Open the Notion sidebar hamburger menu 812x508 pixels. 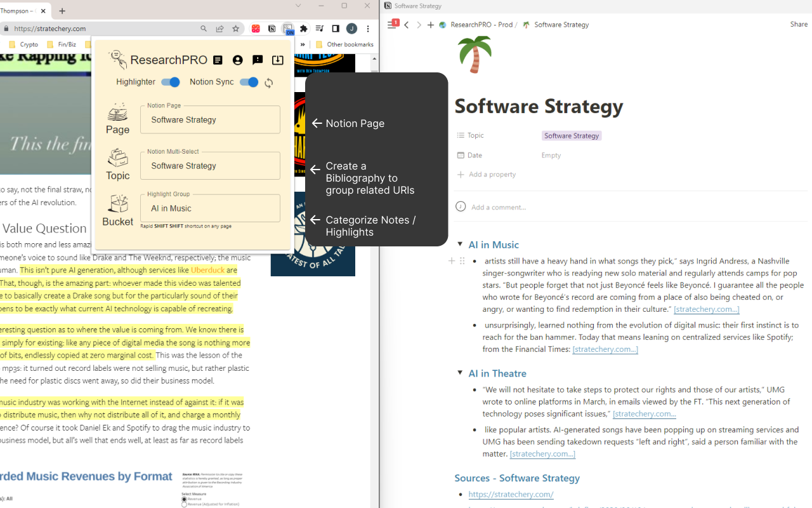coord(392,25)
